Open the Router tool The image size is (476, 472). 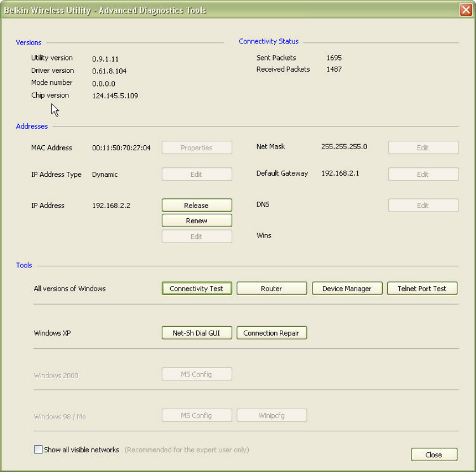[x=272, y=288]
